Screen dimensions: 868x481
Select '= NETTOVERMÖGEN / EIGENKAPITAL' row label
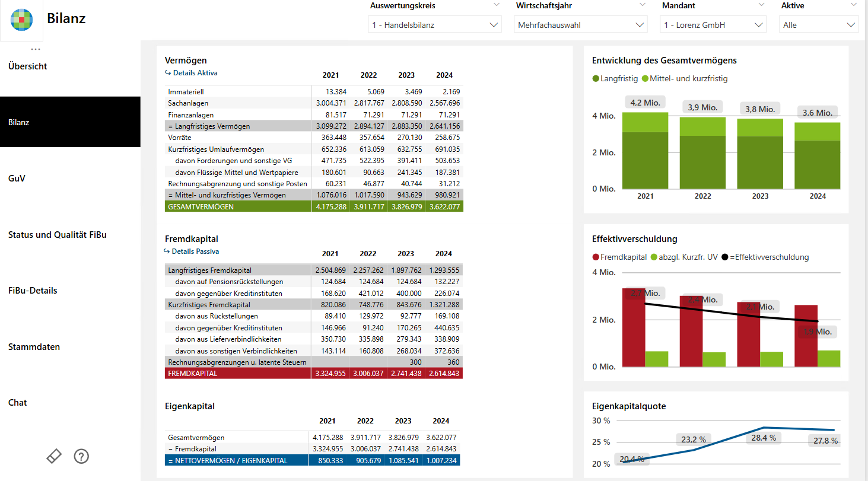[x=228, y=461]
